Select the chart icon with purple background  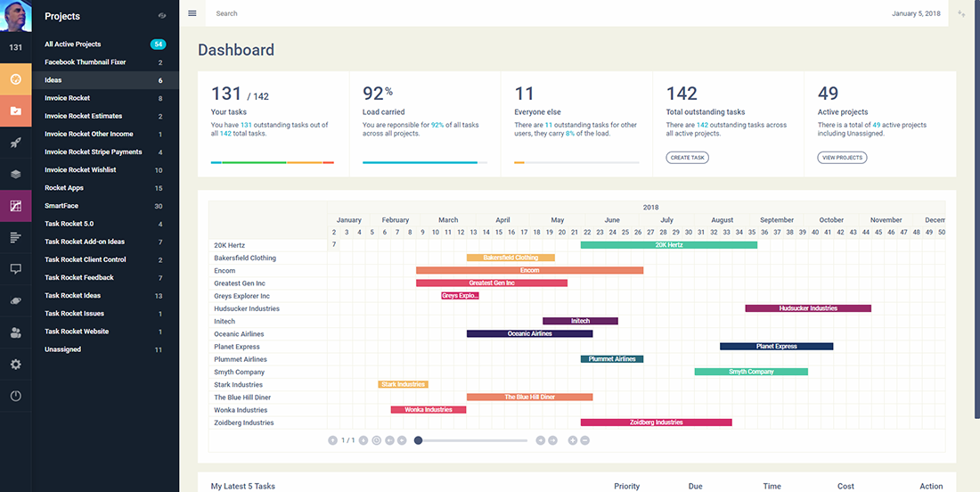pyautogui.click(x=15, y=206)
